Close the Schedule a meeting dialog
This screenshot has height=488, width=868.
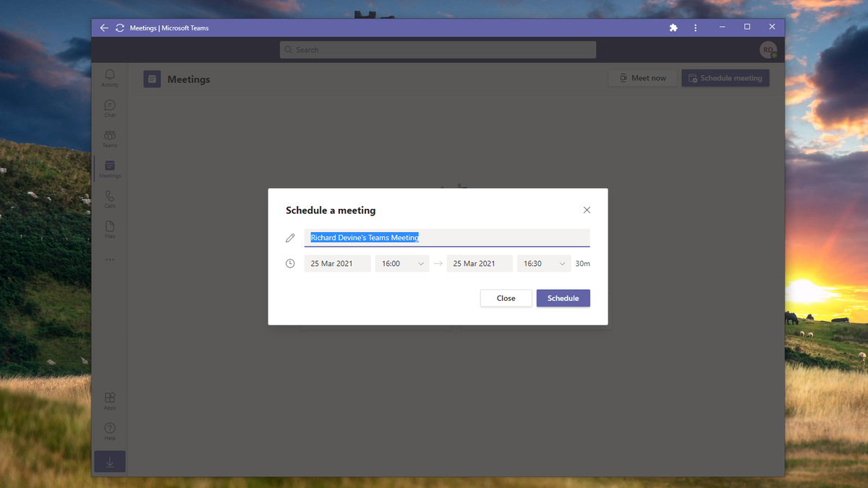tap(587, 210)
